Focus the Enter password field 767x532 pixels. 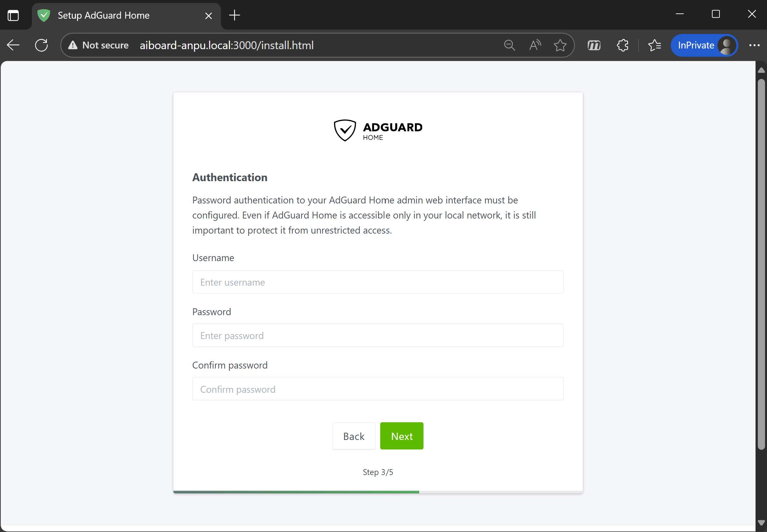(x=378, y=335)
